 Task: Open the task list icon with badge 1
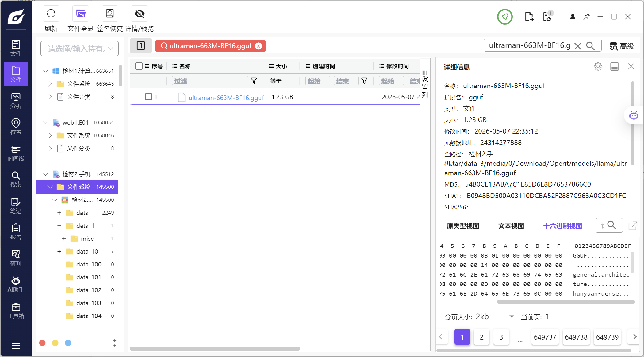pos(547,16)
